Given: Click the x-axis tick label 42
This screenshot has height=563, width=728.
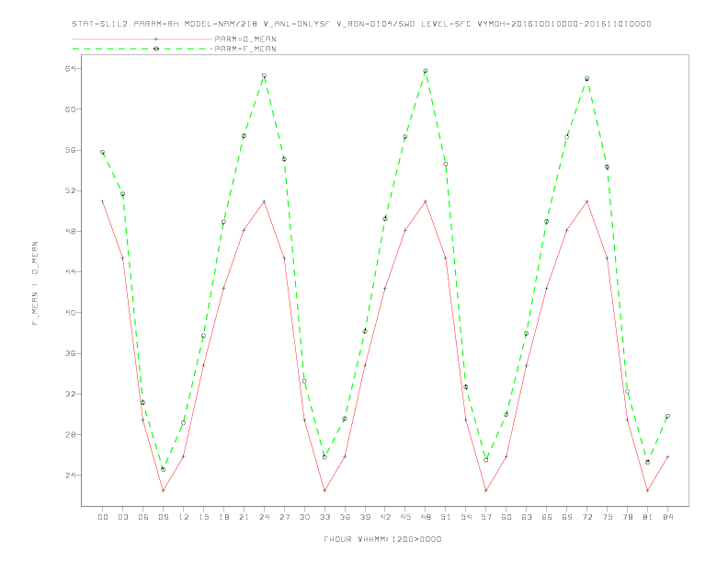Looking at the screenshot, I should tap(385, 517).
